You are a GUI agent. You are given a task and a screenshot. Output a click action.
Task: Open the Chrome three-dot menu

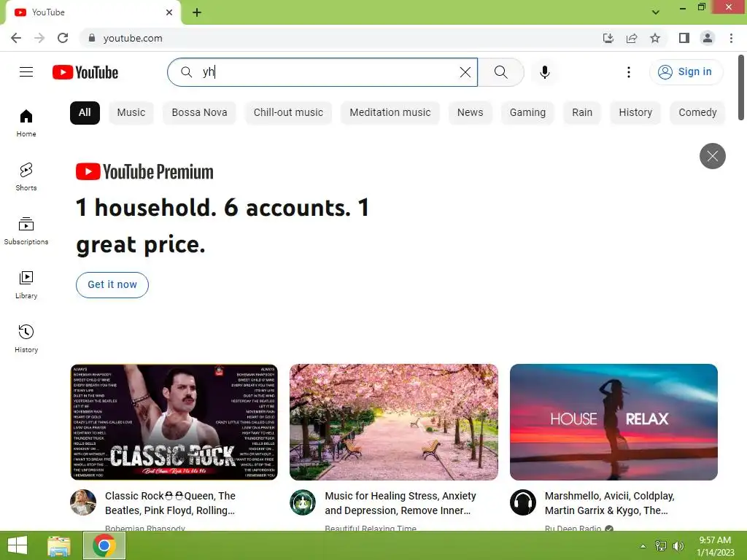pos(731,38)
